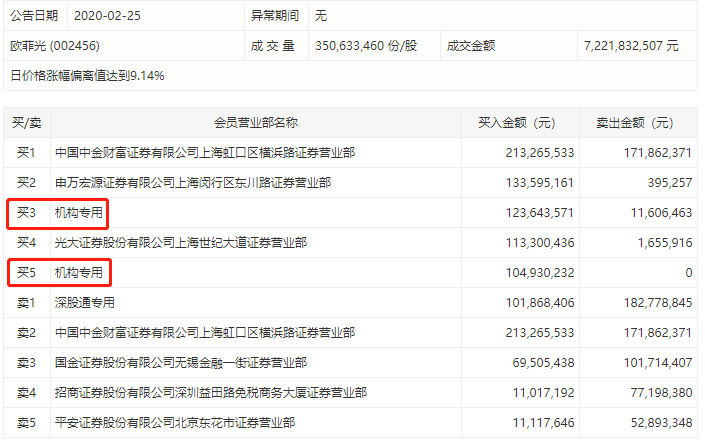Image resolution: width=705 pixels, height=441 pixels.
Task: Select the 日价格涨幅偏离值达到9.14% note
Action: (87, 76)
